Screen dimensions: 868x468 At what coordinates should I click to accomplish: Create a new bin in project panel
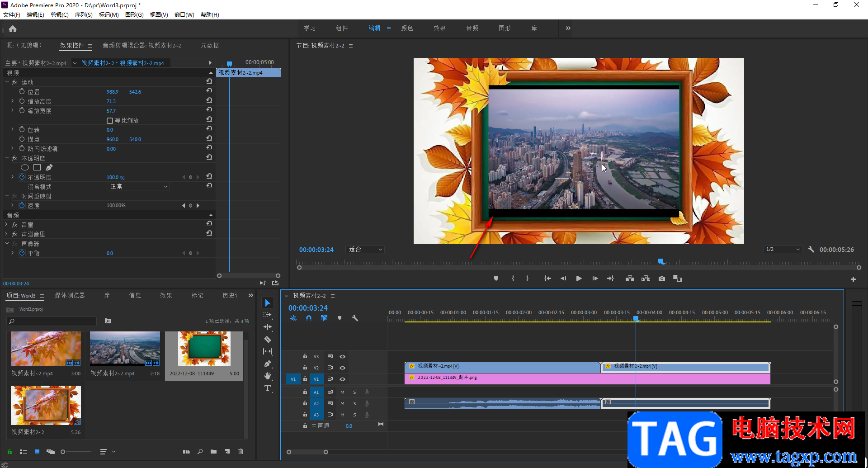[213, 451]
